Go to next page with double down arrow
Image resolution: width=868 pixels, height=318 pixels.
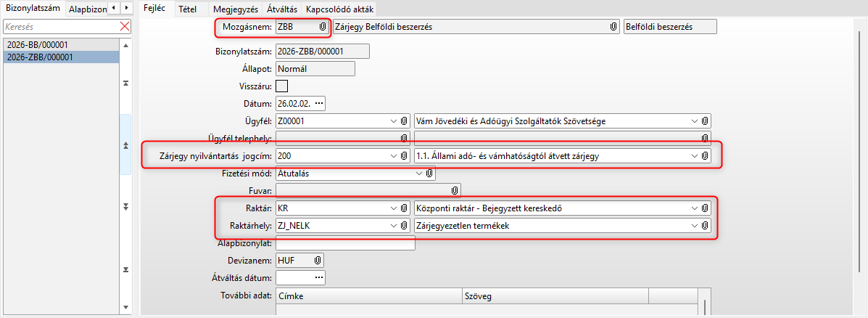click(125, 206)
